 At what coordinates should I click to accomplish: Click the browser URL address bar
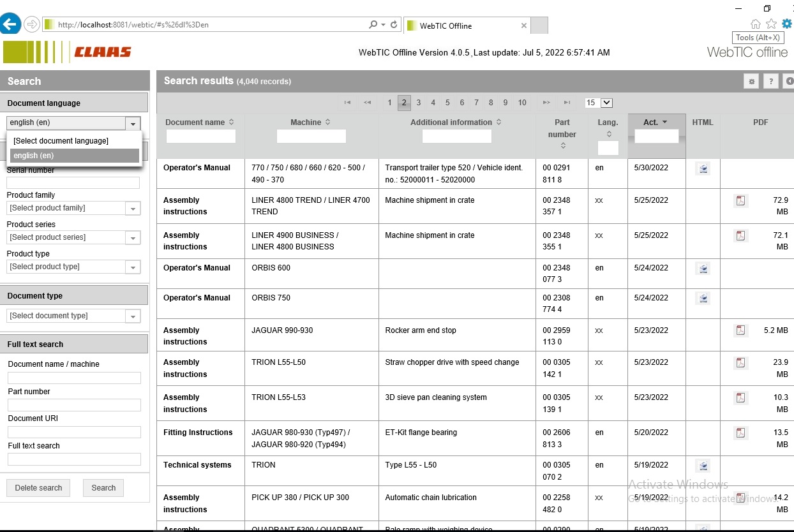pyautogui.click(x=204, y=25)
